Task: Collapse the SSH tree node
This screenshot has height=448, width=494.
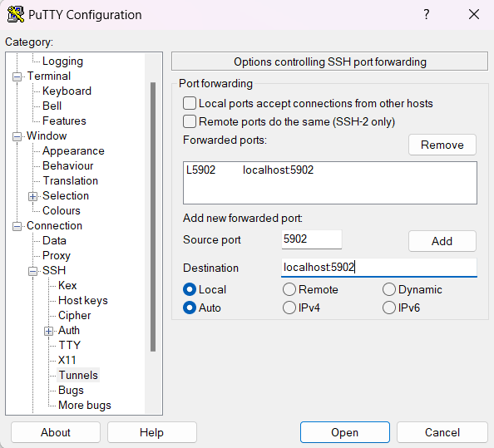Action: point(32,271)
